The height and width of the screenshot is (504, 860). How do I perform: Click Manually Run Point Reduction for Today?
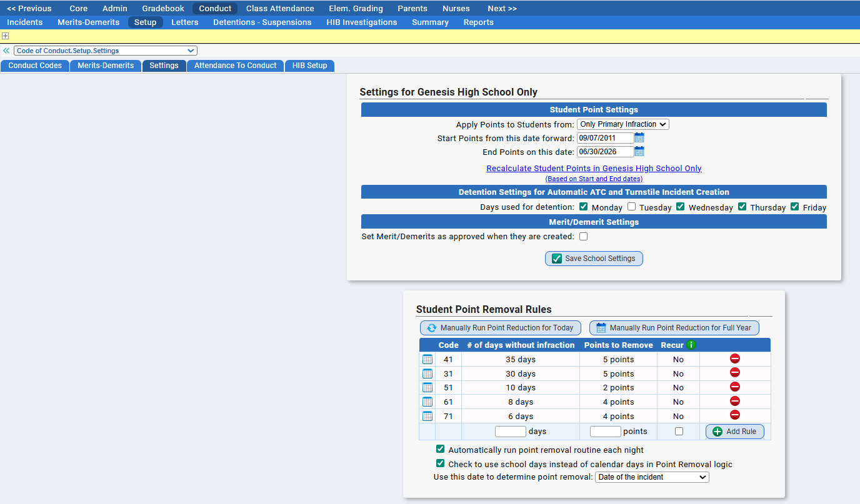pos(501,328)
